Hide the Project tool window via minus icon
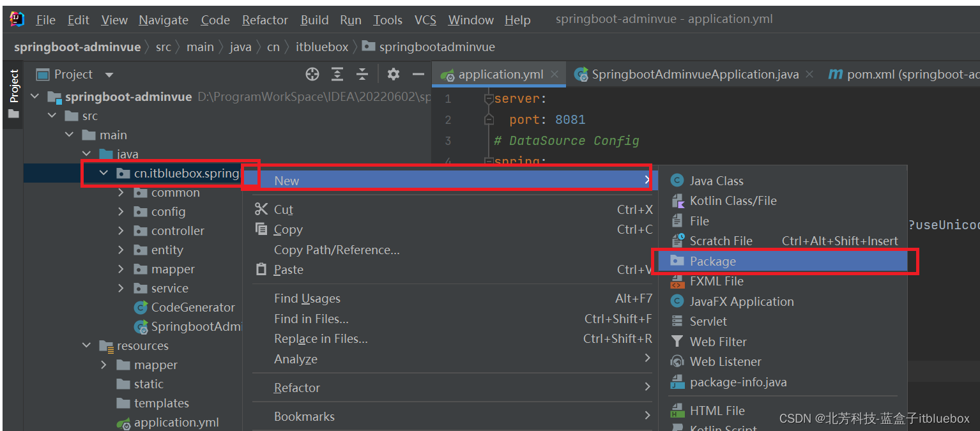 coord(418,74)
